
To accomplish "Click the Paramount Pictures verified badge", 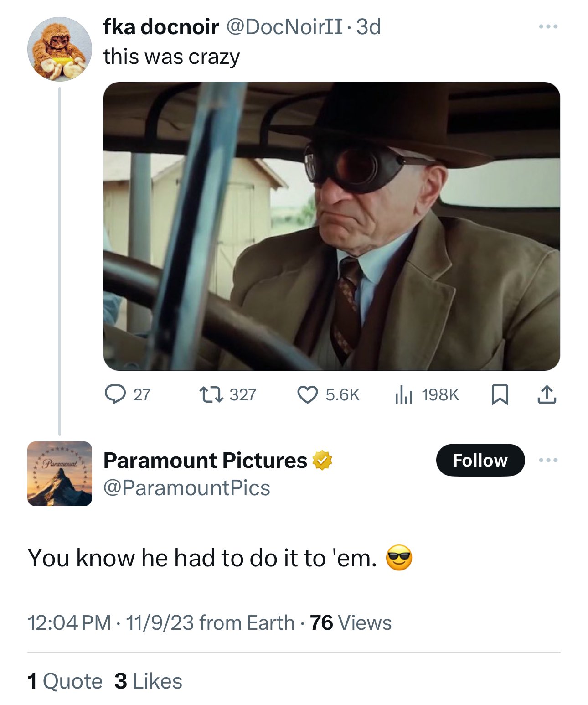I will click(x=322, y=460).
